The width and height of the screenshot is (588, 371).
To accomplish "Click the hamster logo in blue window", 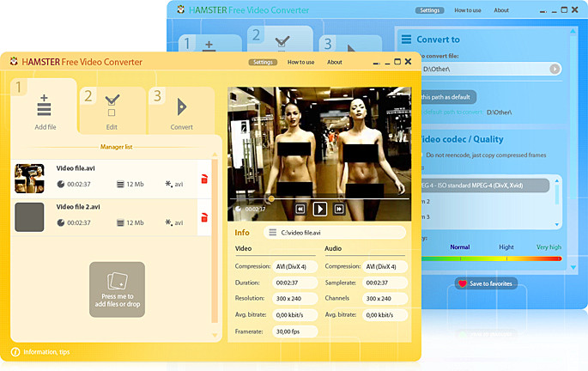I will 181,9.
